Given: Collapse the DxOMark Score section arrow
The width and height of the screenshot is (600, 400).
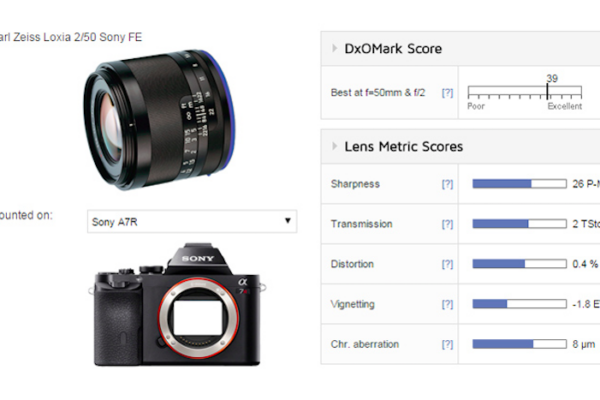Looking at the screenshot, I should point(334,48).
